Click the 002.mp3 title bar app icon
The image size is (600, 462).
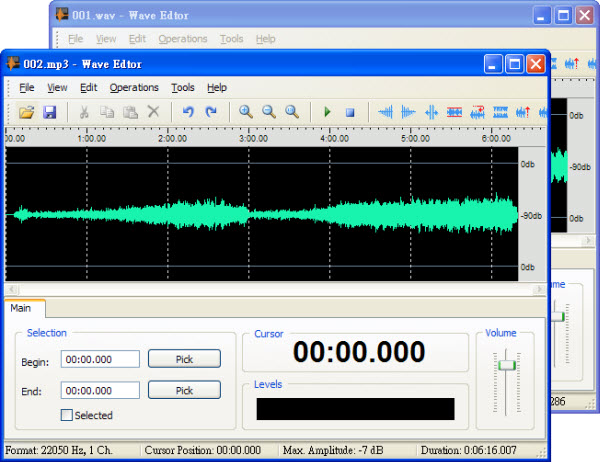coord(13,63)
